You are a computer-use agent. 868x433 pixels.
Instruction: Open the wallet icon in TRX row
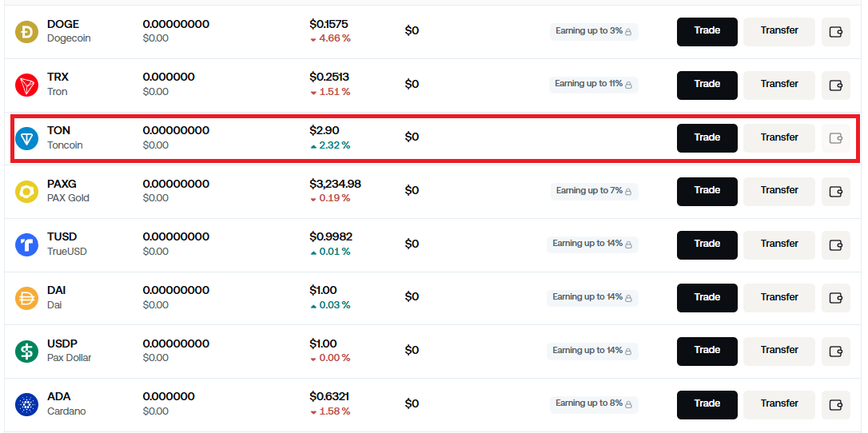point(835,85)
